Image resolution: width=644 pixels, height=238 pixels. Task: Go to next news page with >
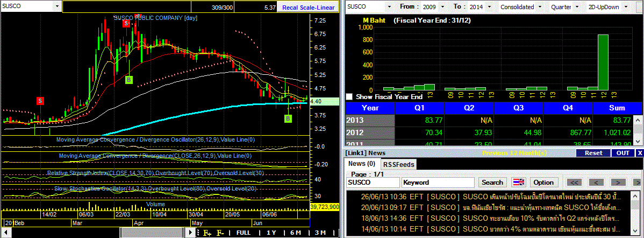618,182
